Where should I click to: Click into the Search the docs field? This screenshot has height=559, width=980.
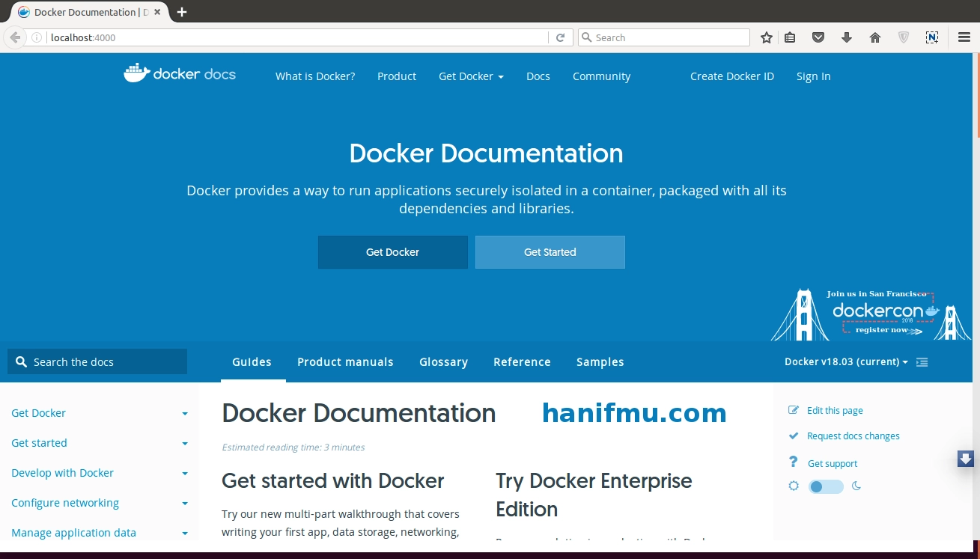tap(97, 361)
